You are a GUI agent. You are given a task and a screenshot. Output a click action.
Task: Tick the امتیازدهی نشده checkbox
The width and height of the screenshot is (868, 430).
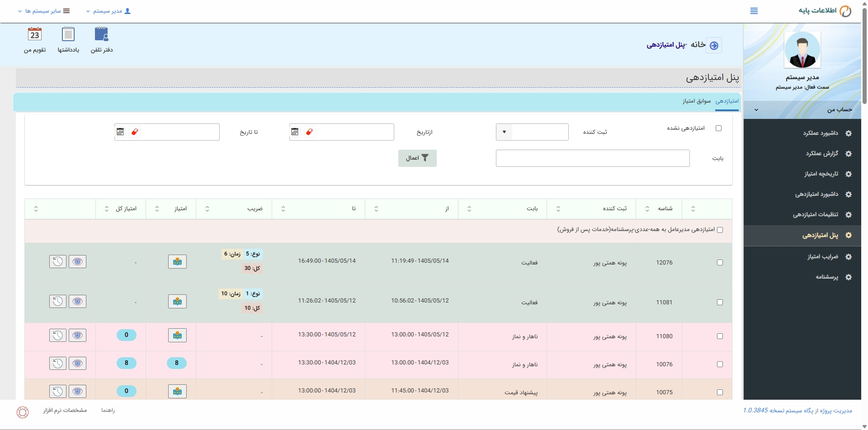coord(718,128)
